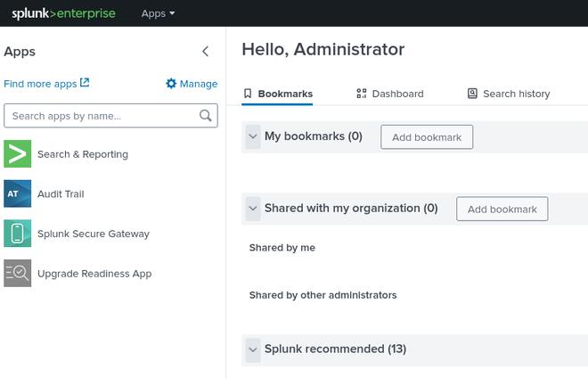
Task: Open the Upgrade Readiness App icon
Action: click(18, 274)
